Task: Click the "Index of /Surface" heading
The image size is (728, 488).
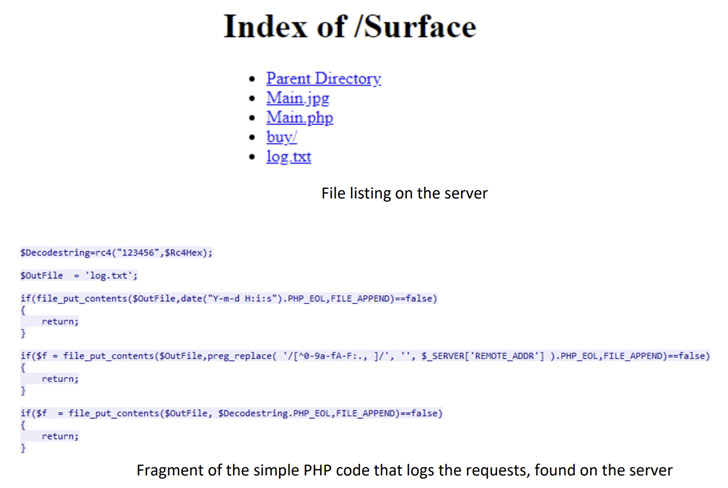Action: [x=349, y=27]
